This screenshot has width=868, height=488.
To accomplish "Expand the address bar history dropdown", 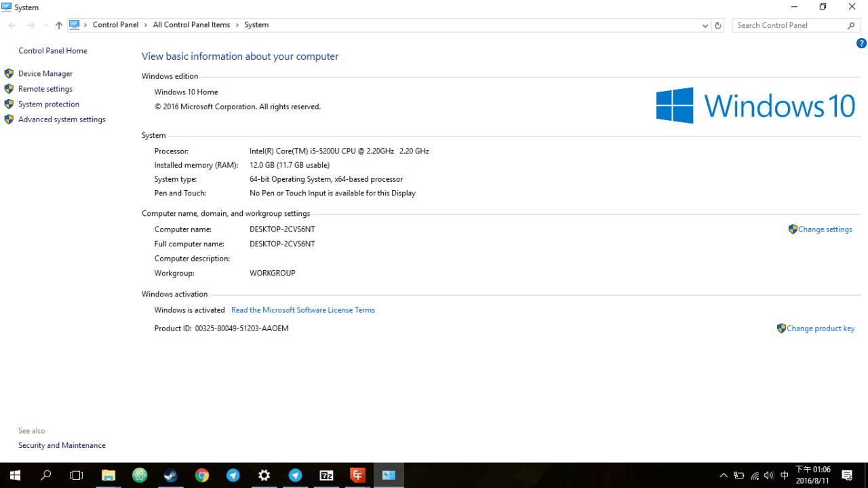I will (x=705, y=25).
